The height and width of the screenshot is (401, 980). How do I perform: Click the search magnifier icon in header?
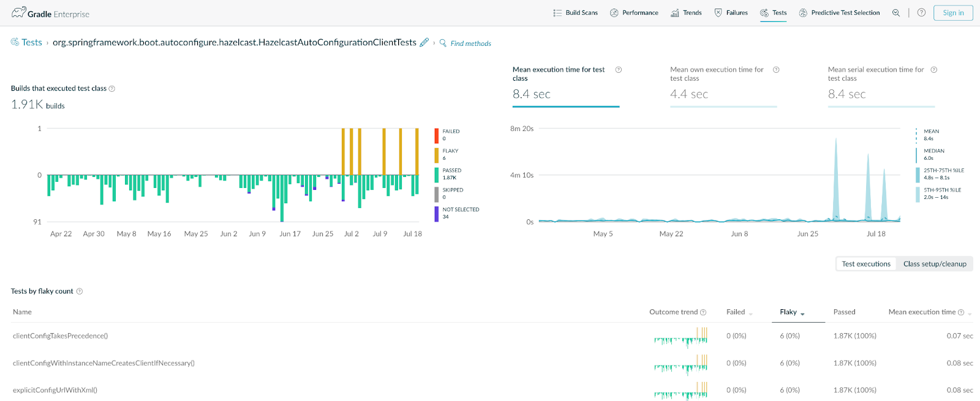tap(896, 13)
